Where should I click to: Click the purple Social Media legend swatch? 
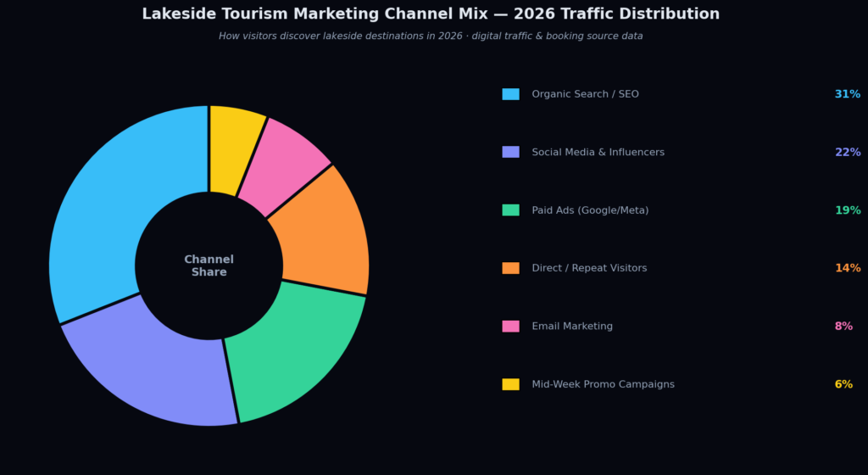(x=510, y=152)
